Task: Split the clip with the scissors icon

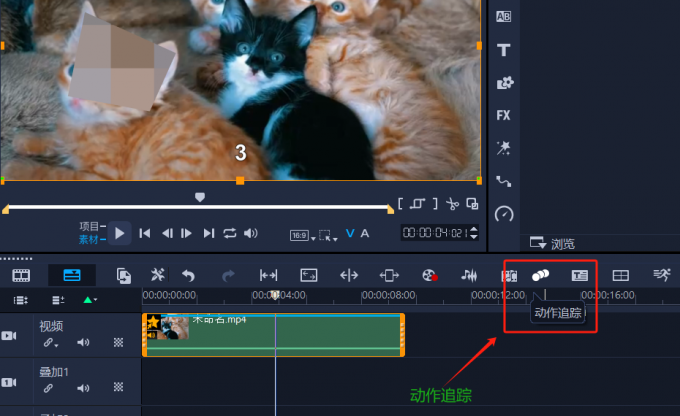Action: (452, 204)
